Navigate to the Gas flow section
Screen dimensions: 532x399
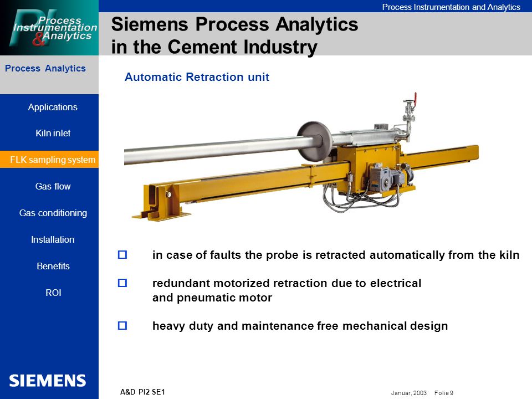click(x=53, y=186)
